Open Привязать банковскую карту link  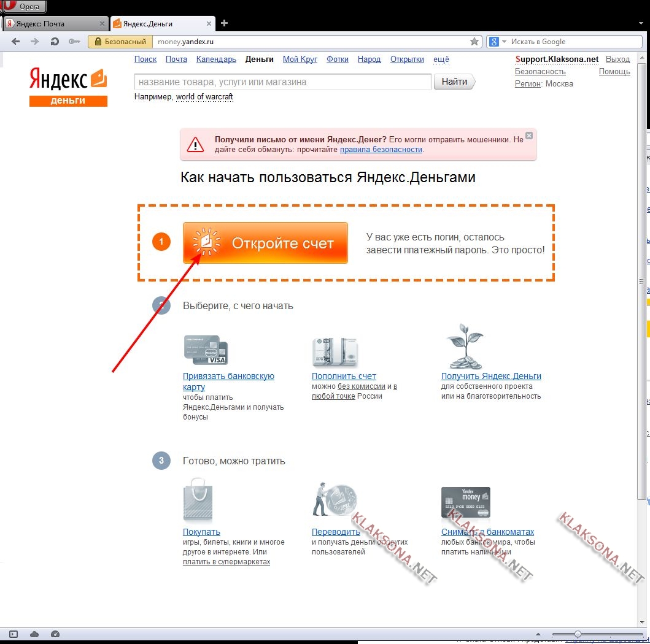[x=228, y=381]
